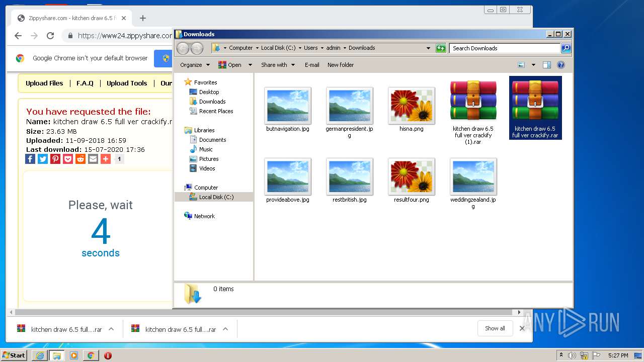Click the arrow after Local Disk (C:) in the address path
Viewport: 644px width, 362px height.
point(300,48)
